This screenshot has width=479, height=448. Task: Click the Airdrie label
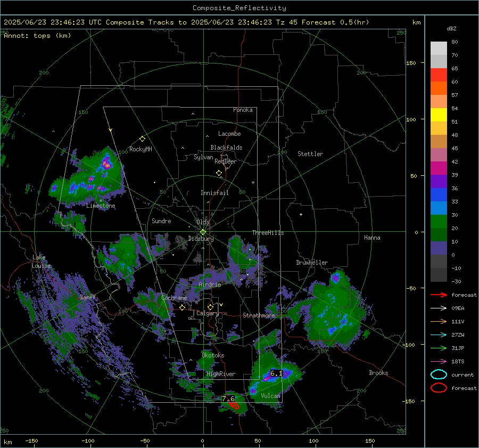point(210,284)
